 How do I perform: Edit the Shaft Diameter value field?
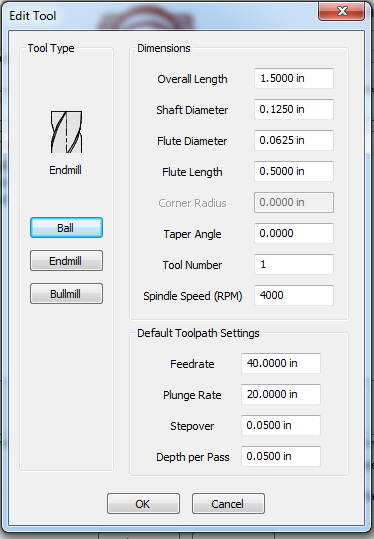(294, 109)
